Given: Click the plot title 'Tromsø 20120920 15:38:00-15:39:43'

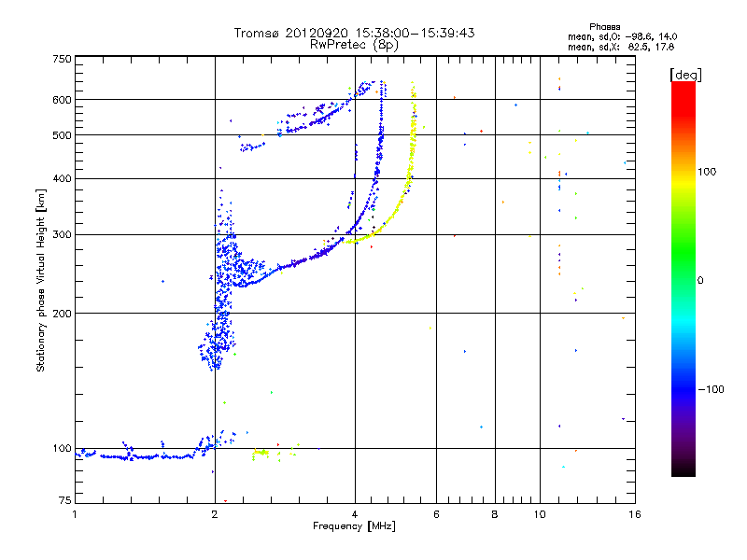Looking at the screenshot, I should coord(354,33).
